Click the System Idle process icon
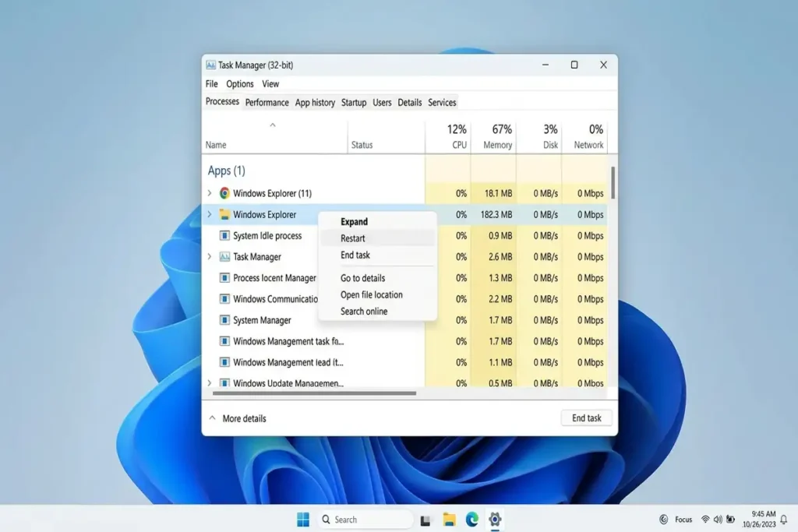This screenshot has height=532, width=798. (224, 235)
